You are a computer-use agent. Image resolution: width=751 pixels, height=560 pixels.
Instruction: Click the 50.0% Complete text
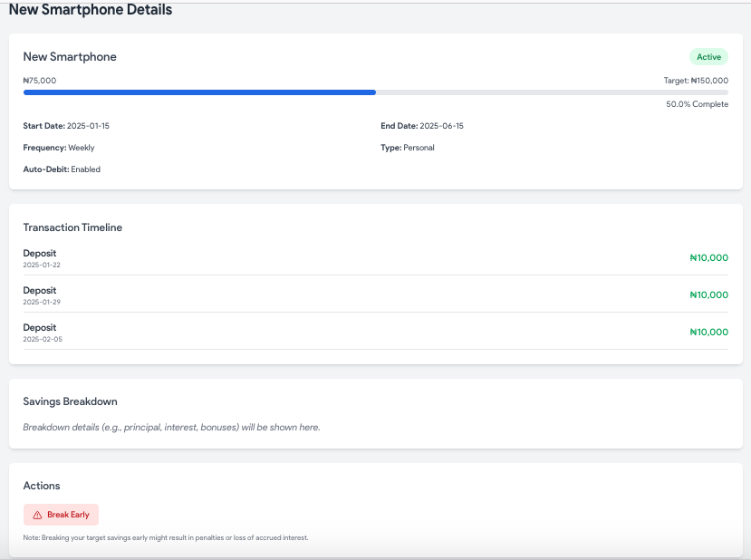697,104
